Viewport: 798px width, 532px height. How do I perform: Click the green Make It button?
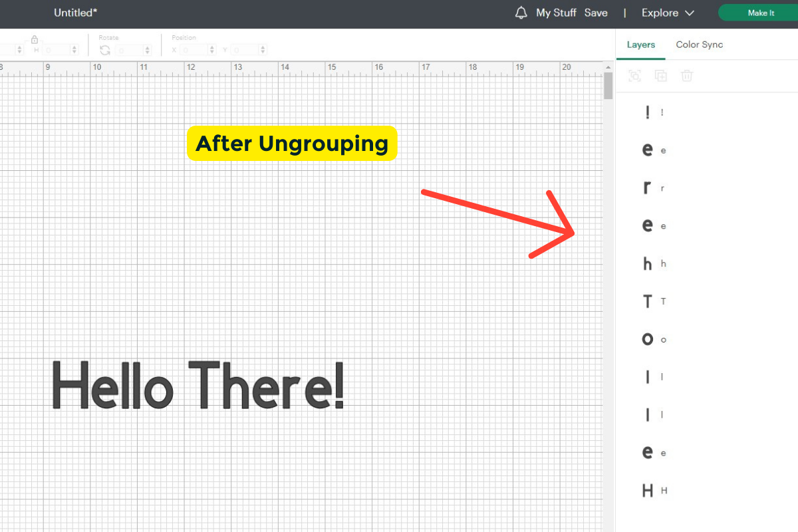(759, 13)
